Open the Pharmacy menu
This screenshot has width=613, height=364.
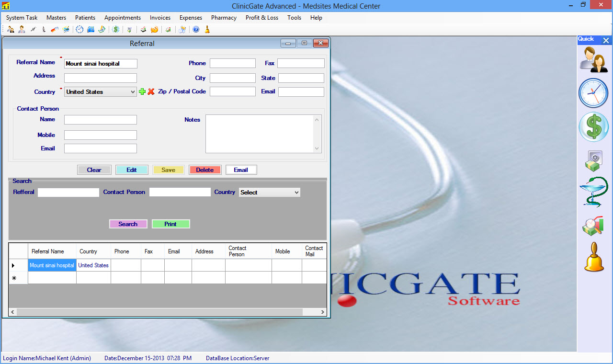pos(224,18)
